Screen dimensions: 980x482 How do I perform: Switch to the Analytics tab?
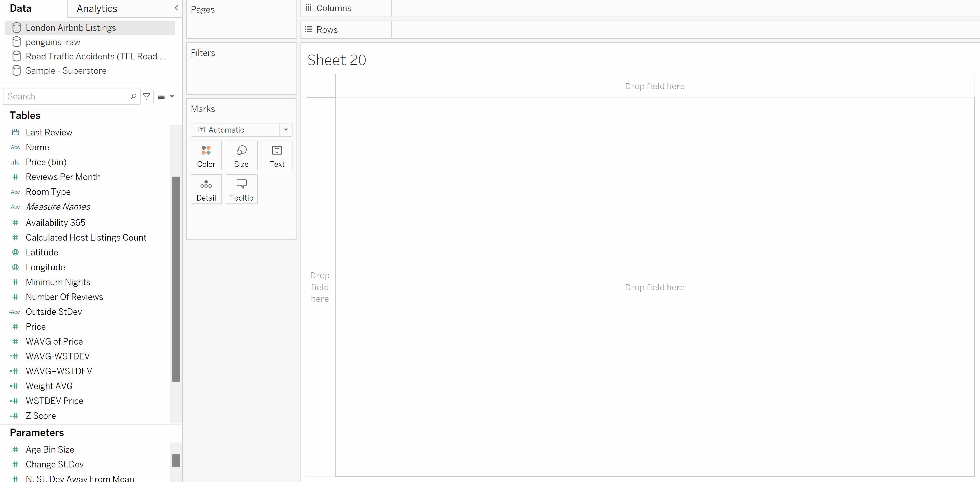pos(97,9)
